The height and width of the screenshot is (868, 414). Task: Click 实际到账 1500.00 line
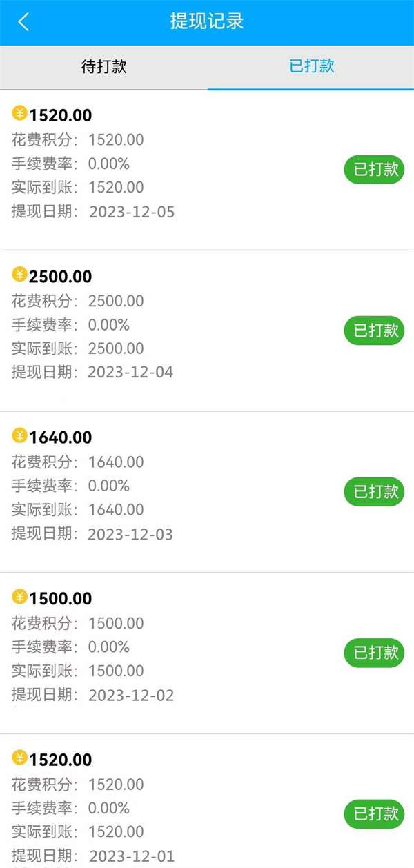pyautogui.click(x=78, y=671)
